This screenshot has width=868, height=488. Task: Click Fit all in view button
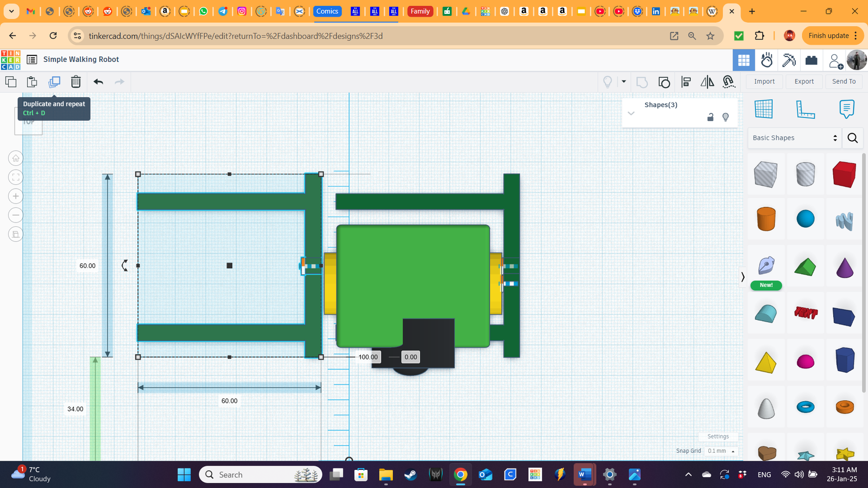point(16,177)
